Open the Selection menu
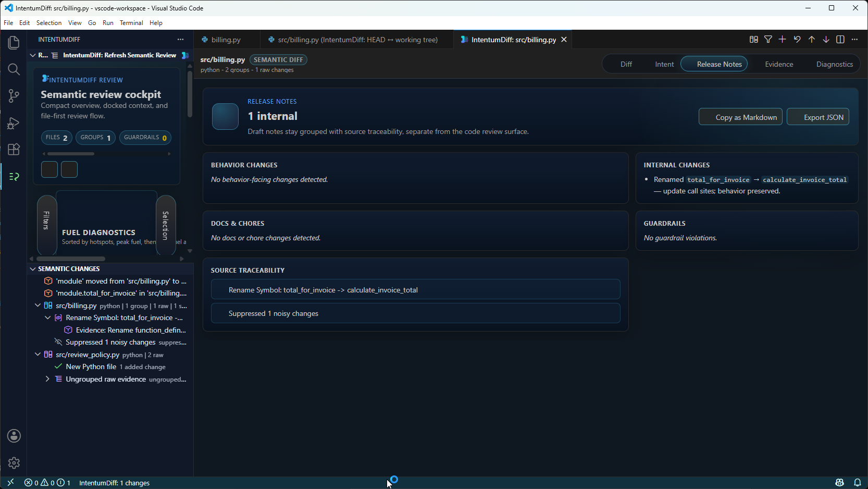The height and width of the screenshot is (489, 868). [x=49, y=23]
